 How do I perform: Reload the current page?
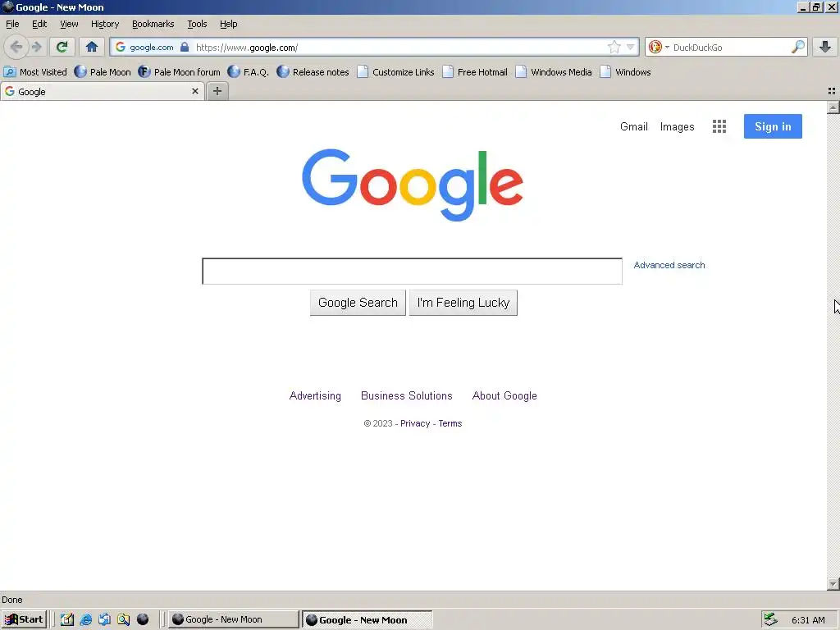(62, 47)
